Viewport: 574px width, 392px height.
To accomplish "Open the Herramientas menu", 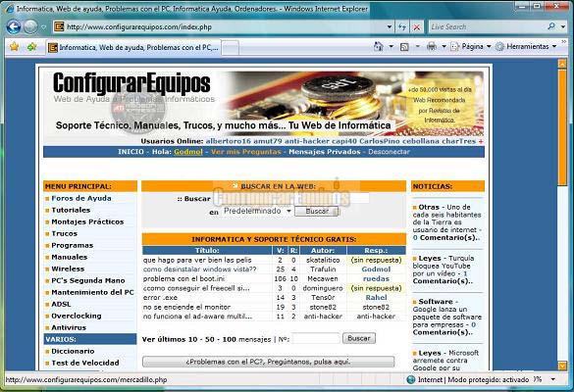I will point(526,46).
